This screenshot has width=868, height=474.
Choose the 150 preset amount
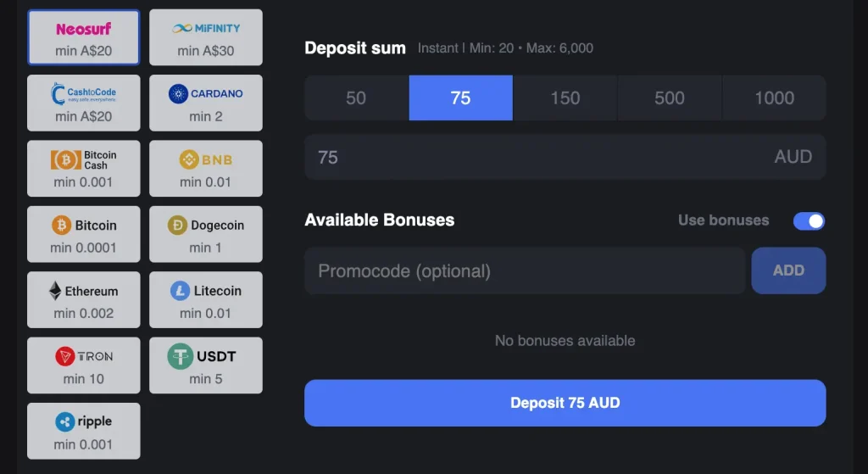pos(565,98)
